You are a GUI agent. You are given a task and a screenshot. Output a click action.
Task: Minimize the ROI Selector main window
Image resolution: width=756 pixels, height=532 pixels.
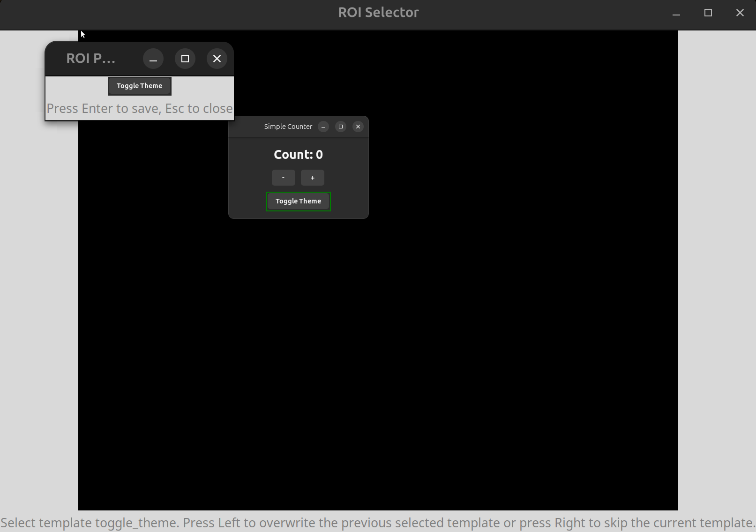coord(675,13)
